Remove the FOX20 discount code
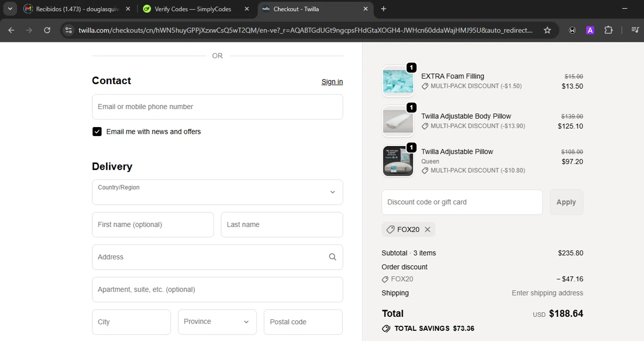The width and height of the screenshot is (644, 341). point(427,229)
